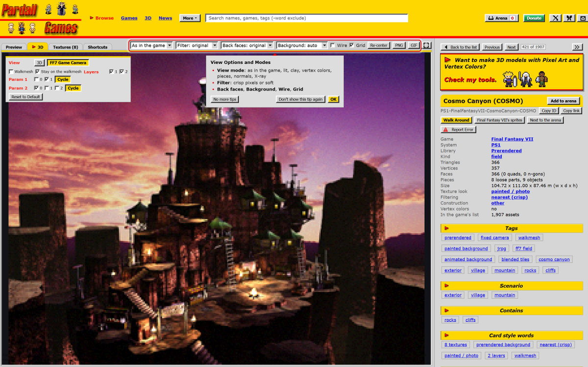The width and height of the screenshot is (588, 367).
Task: Toggle fullscreen viewer icon
Action: pos(427,45)
